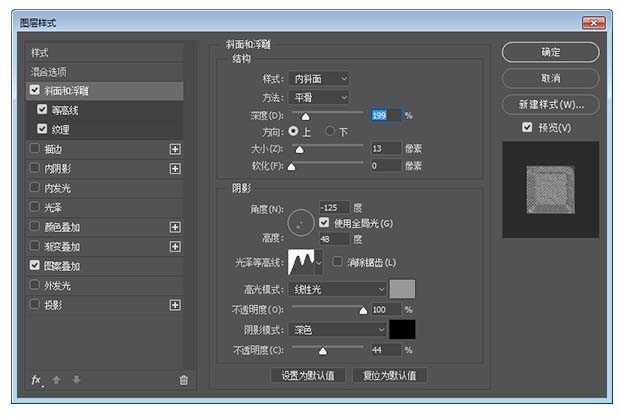Viewport: 620px width, 419px height.
Task: Select the 下 direction radio button
Action: click(329, 131)
